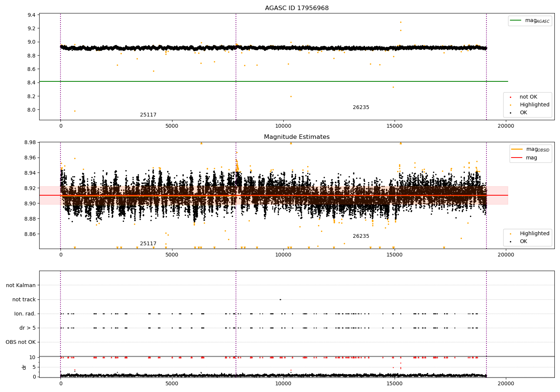The height and width of the screenshot is (392, 560).
Task: Click the 8.98 y-axis tick label
Action: tap(30, 142)
